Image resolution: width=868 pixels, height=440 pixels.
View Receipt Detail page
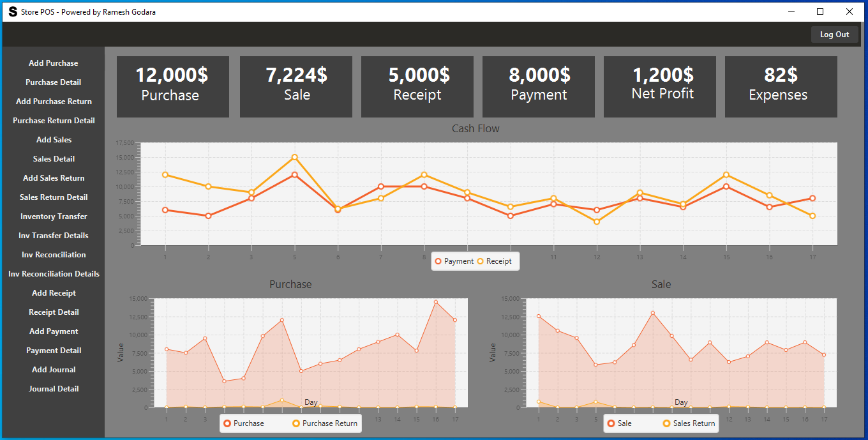[x=54, y=312]
